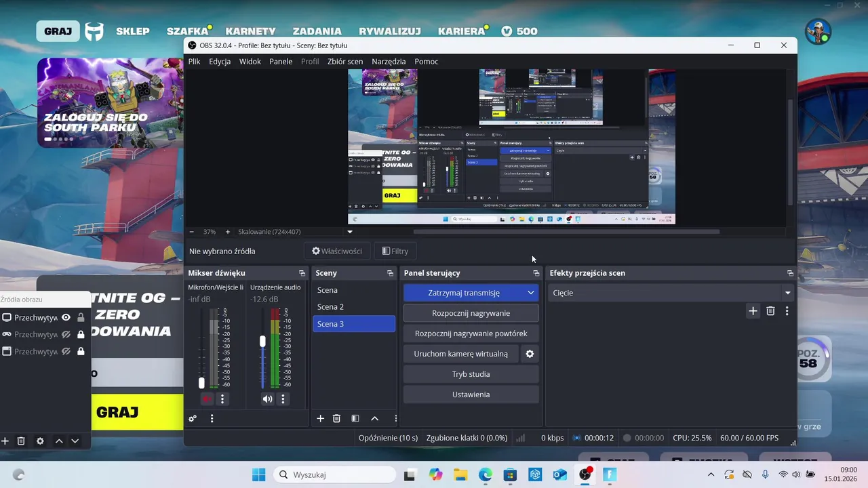The image size is (868, 488).
Task: Undock the Sceny panel
Action: (390, 273)
